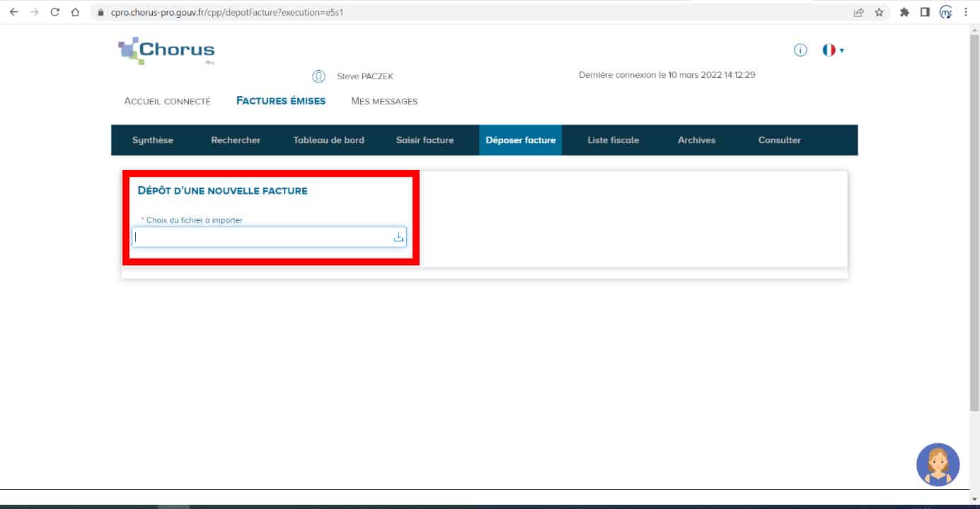
Task: Open the browser extensions puzzle icon
Action: (x=904, y=12)
